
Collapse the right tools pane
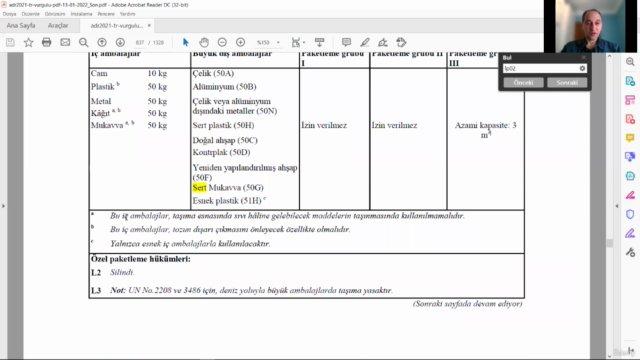(x=617, y=206)
